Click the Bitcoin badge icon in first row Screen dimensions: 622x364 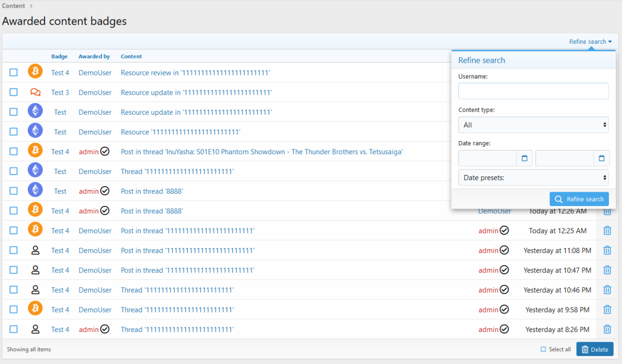coord(35,72)
